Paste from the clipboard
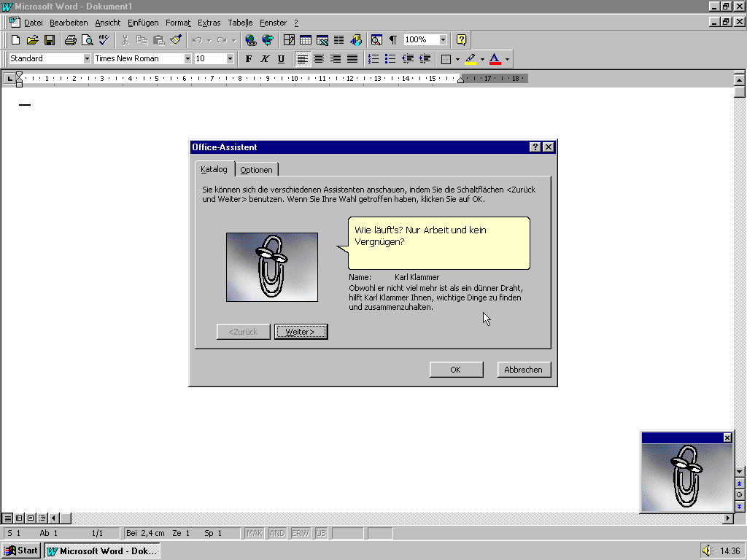 158,40
